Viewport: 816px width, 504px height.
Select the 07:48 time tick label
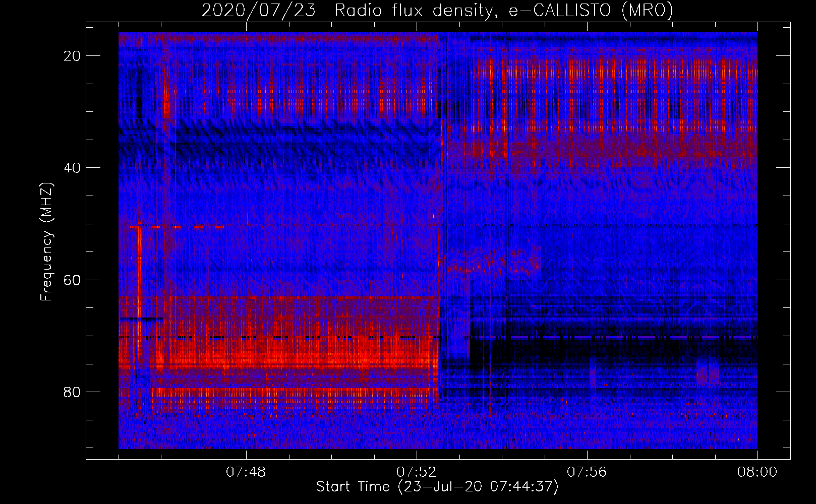pyautogui.click(x=246, y=472)
